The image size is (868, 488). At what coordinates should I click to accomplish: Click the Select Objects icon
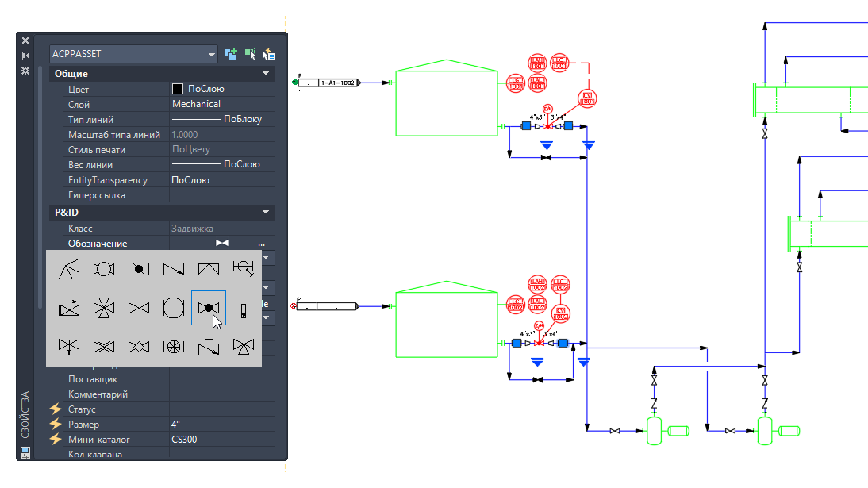249,54
